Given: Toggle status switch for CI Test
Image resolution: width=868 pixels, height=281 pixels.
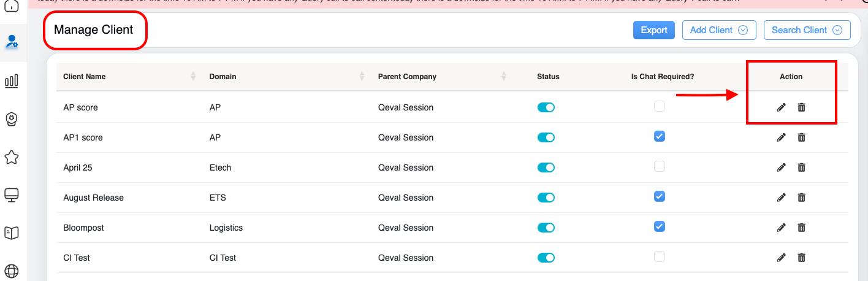Looking at the screenshot, I should click(546, 258).
